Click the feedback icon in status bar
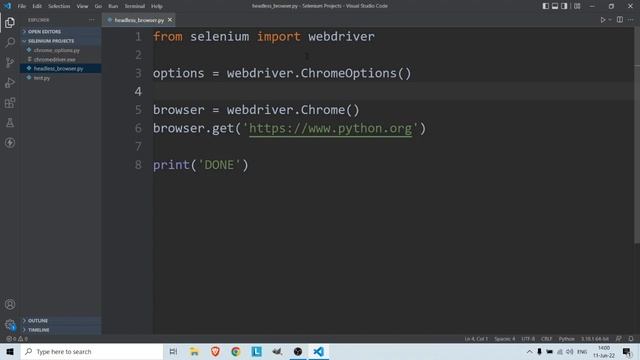The height and width of the screenshot is (360, 640). tap(619, 339)
